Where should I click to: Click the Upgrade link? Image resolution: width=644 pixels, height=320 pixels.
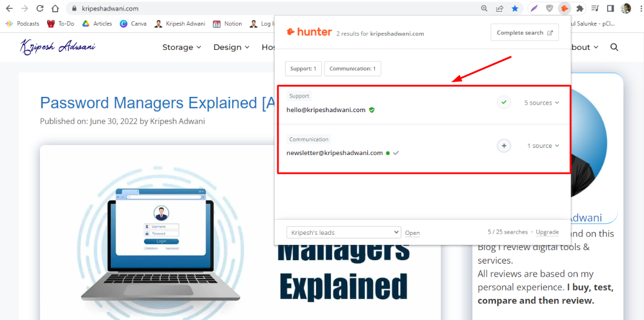pyautogui.click(x=547, y=232)
